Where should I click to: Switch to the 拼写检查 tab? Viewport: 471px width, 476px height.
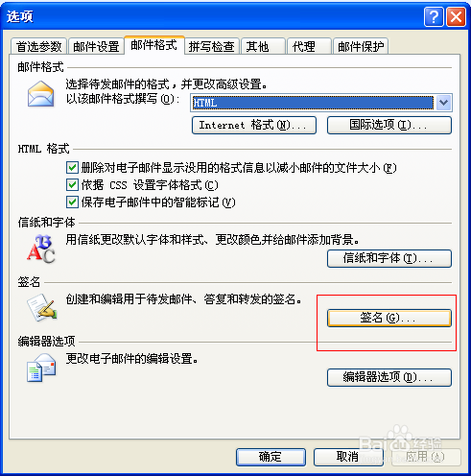pos(211,46)
